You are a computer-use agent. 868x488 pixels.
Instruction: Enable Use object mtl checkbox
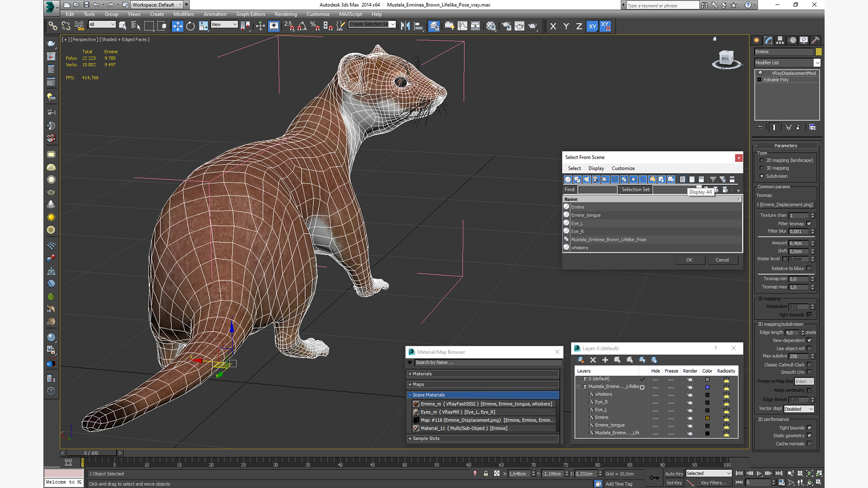pos(809,349)
